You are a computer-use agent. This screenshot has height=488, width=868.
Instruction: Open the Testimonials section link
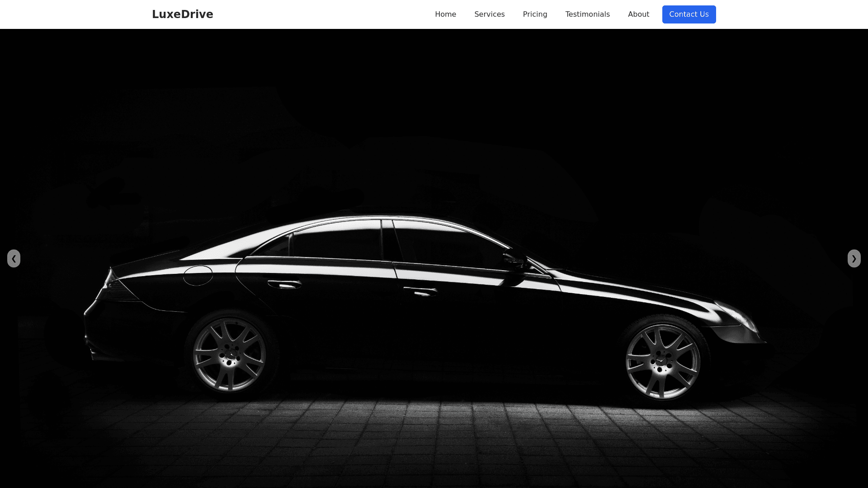click(x=587, y=14)
